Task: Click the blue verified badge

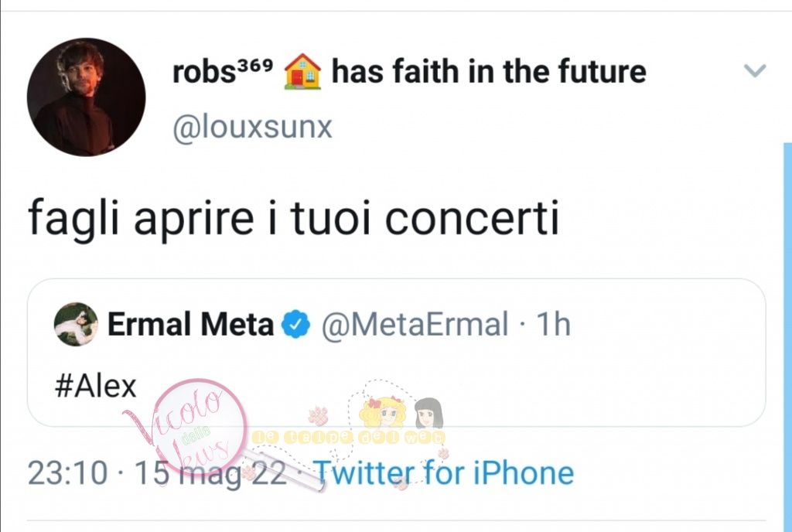Action: (295, 324)
